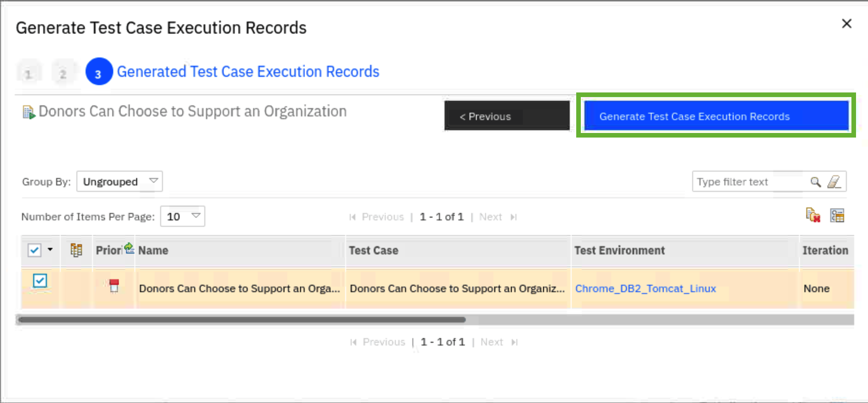Open the Chrome_DB2_Tomcat_Linux environment link
This screenshot has height=403, width=868.
pyautogui.click(x=645, y=288)
